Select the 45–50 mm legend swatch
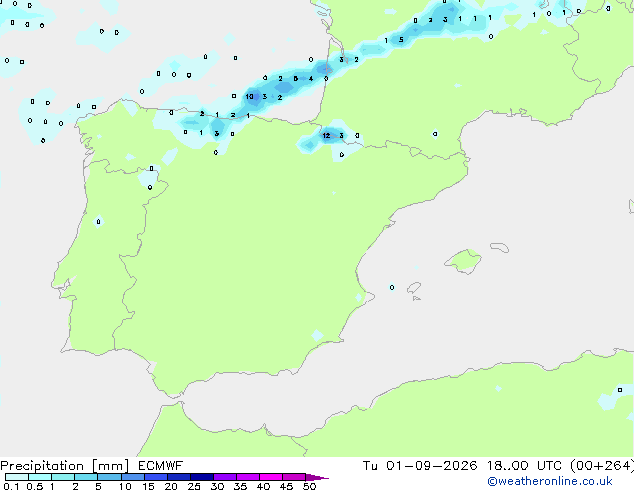The height and width of the screenshot is (490, 634). (294, 477)
